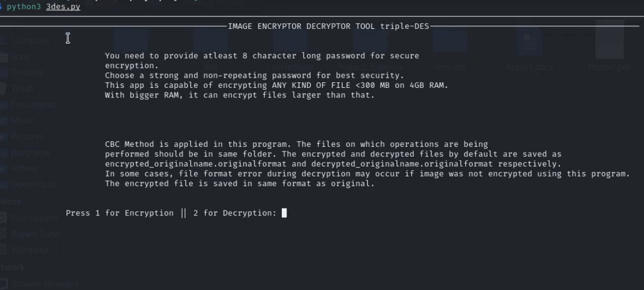Click the terminal input after 'Decryption:' prompt
The image size is (644, 290).
pyautogui.click(x=285, y=213)
